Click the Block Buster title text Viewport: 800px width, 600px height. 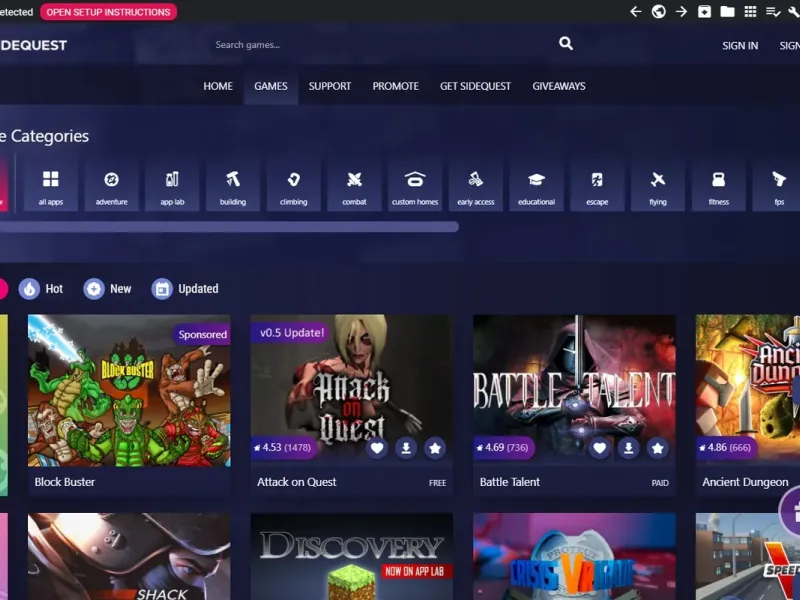point(65,482)
